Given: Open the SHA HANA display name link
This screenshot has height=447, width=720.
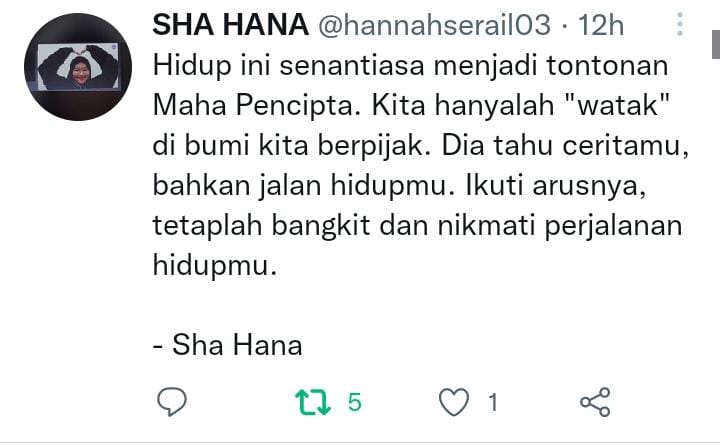Looking at the screenshot, I should click(x=231, y=25).
